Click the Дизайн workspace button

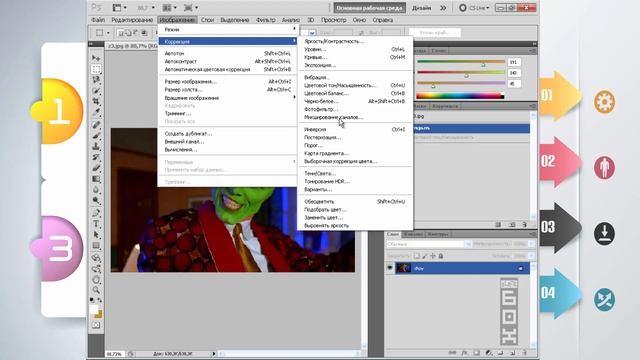tap(422, 8)
